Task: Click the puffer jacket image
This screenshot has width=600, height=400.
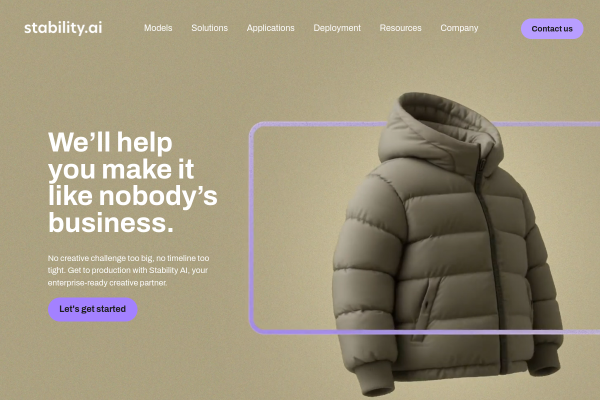Action: tap(448, 245)
